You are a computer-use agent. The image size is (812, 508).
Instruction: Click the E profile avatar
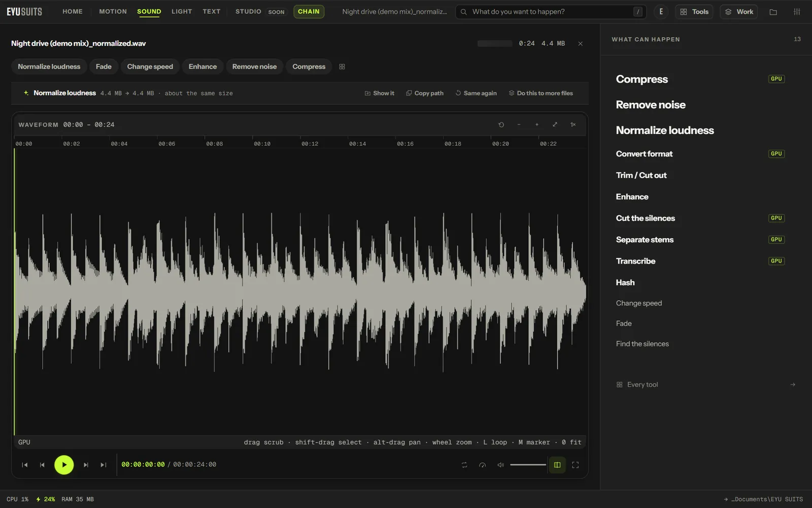click(661, 12)
